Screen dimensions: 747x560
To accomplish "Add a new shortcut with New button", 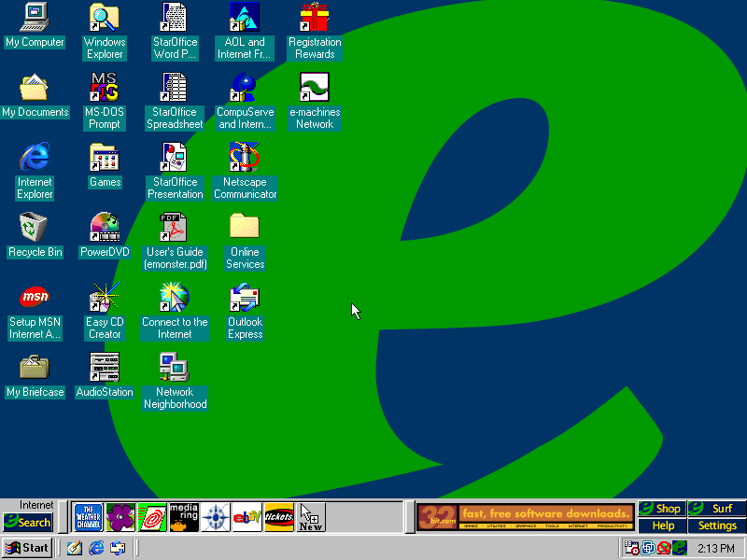I will click(311, 517).
